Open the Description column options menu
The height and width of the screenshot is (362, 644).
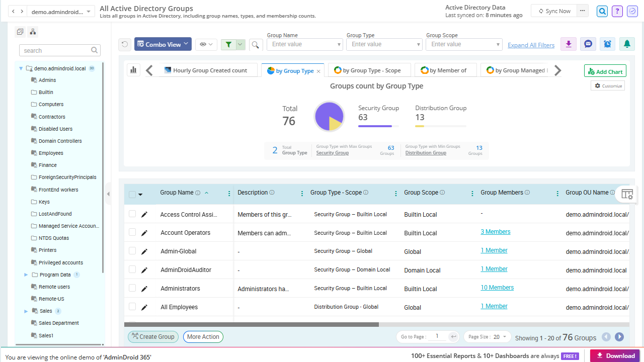coord(302,194)
